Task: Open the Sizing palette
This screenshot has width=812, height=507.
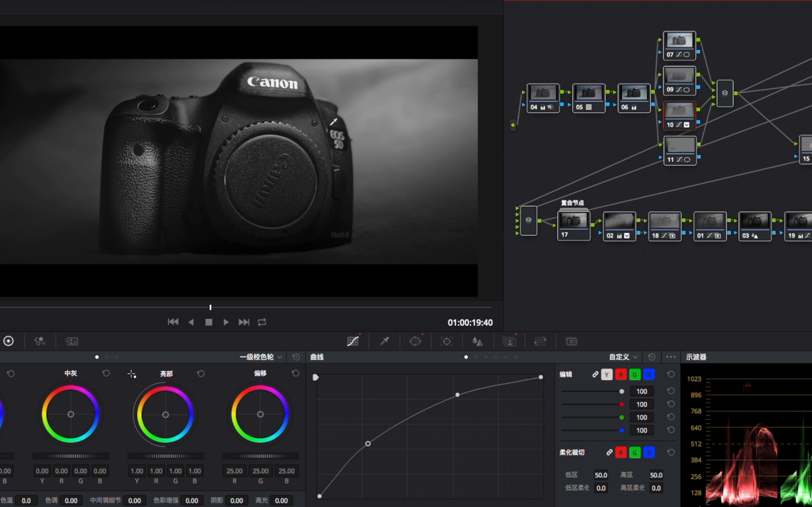Action: click(540, 341)
